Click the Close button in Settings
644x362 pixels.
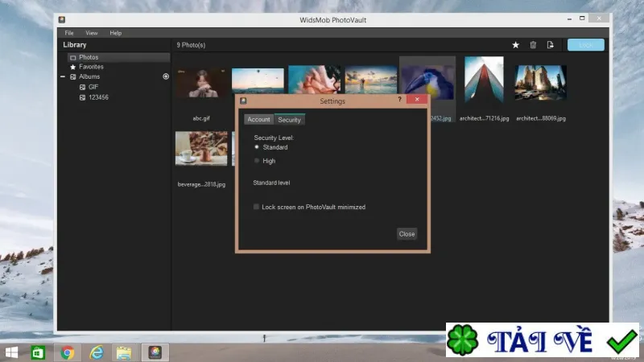tap(407, 234)
